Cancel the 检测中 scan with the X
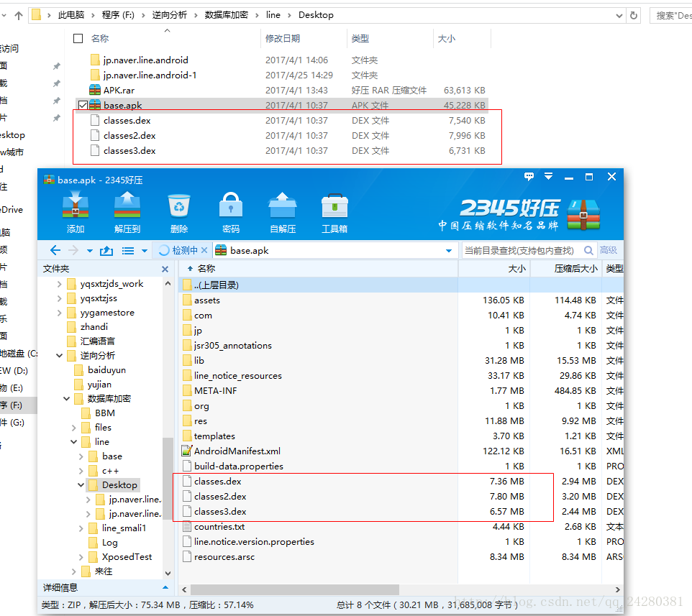Viewport: 692px width, 616px height. tap(204, 250)
